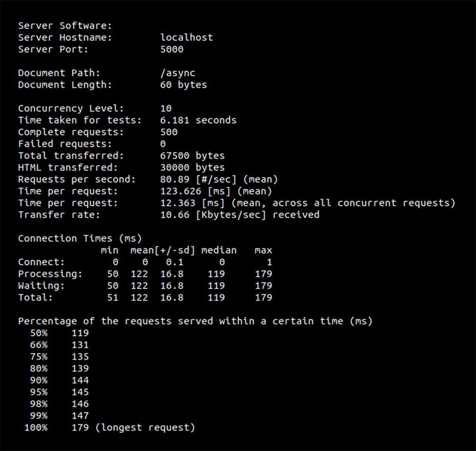
Task: Click the '(longest request)' text
Action: [x=145, y=428]
